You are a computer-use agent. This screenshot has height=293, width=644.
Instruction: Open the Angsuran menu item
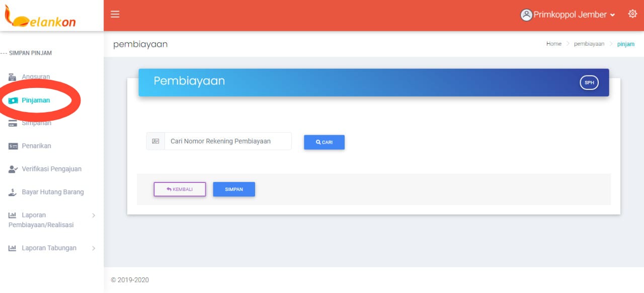click(36, 77)
